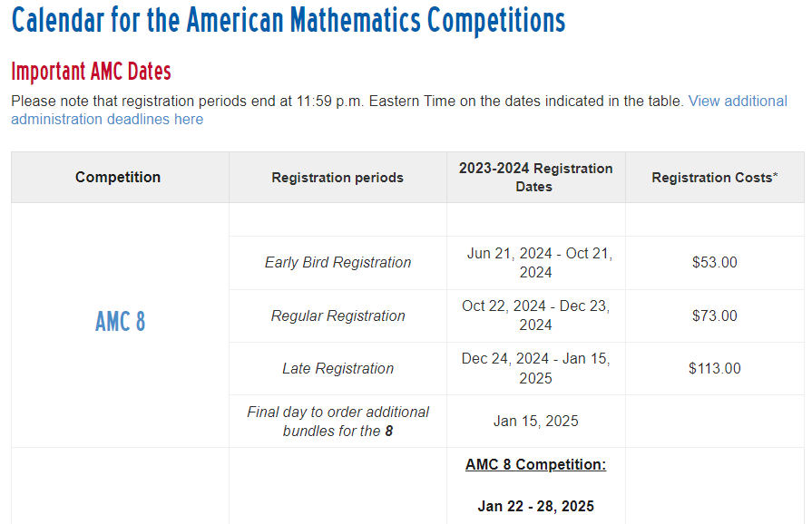The height and width of the screenshot is (524, 812).
Task: Click the Early Bird Registration cell
Action: (x=338, y=262)
